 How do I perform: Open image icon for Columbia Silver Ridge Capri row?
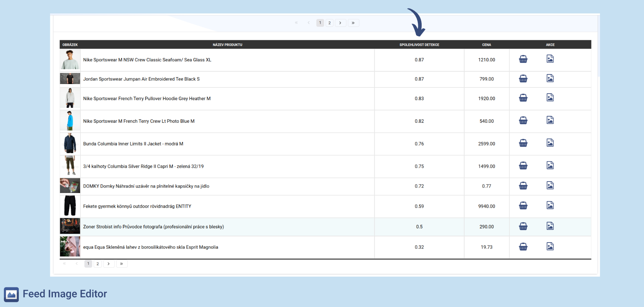click(550, 165)
